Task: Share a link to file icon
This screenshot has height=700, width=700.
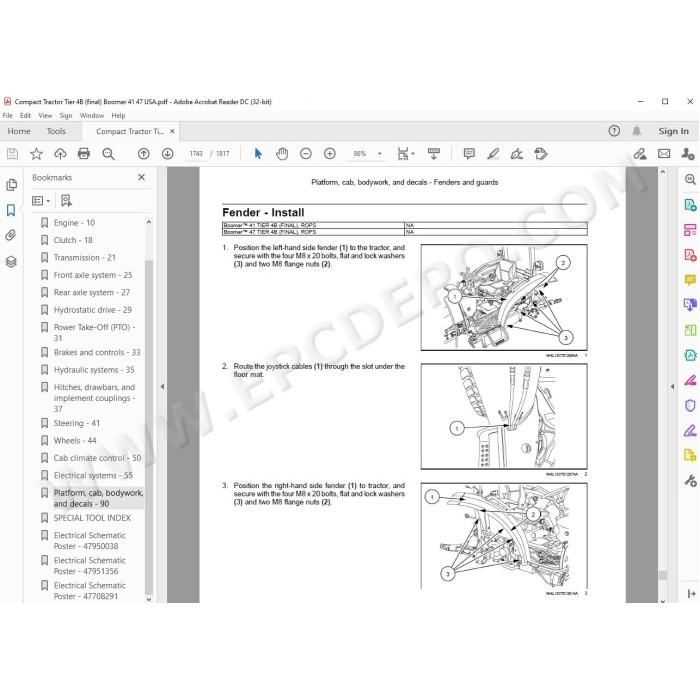Action: (x=640, y=154)
